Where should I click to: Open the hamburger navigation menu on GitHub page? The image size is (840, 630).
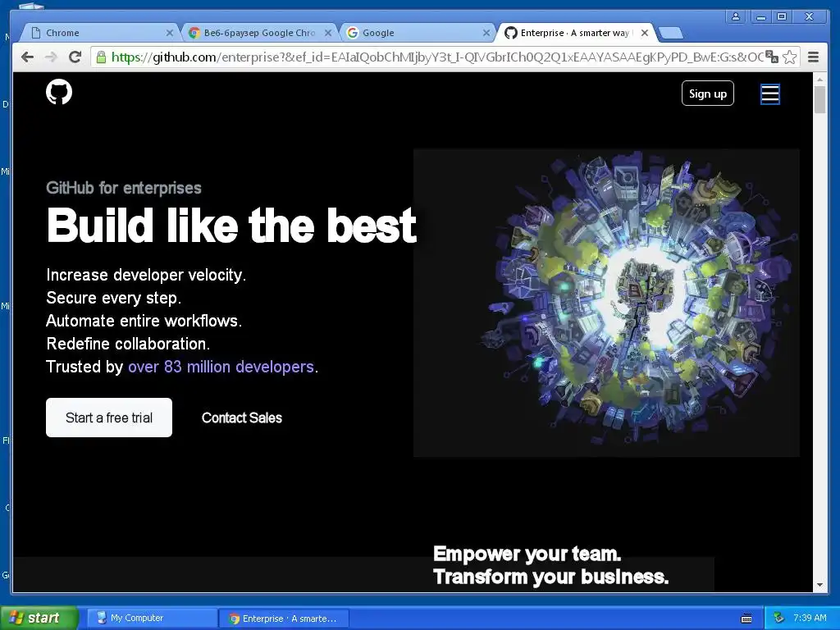(x=769, y=94)
